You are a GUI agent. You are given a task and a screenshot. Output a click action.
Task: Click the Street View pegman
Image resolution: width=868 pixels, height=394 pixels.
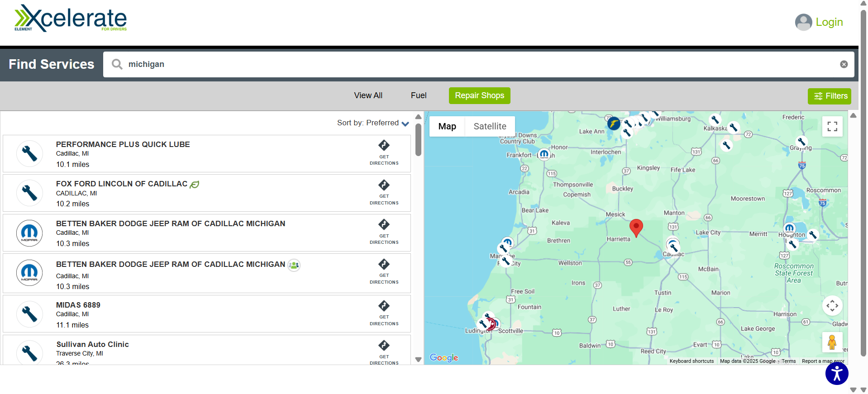pyautogui.click(x=832, y=342)
